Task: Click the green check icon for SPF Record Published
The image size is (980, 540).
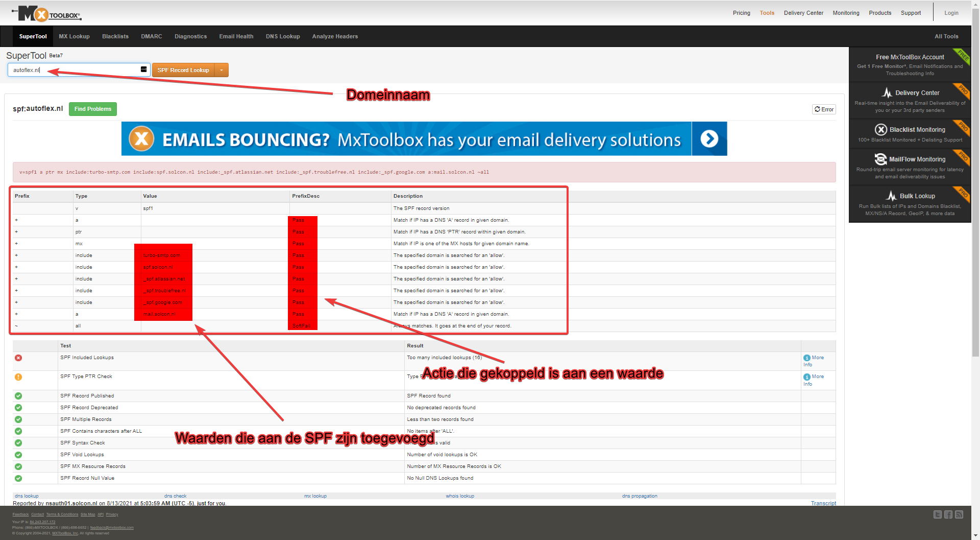Action: (x=18, y=396)
